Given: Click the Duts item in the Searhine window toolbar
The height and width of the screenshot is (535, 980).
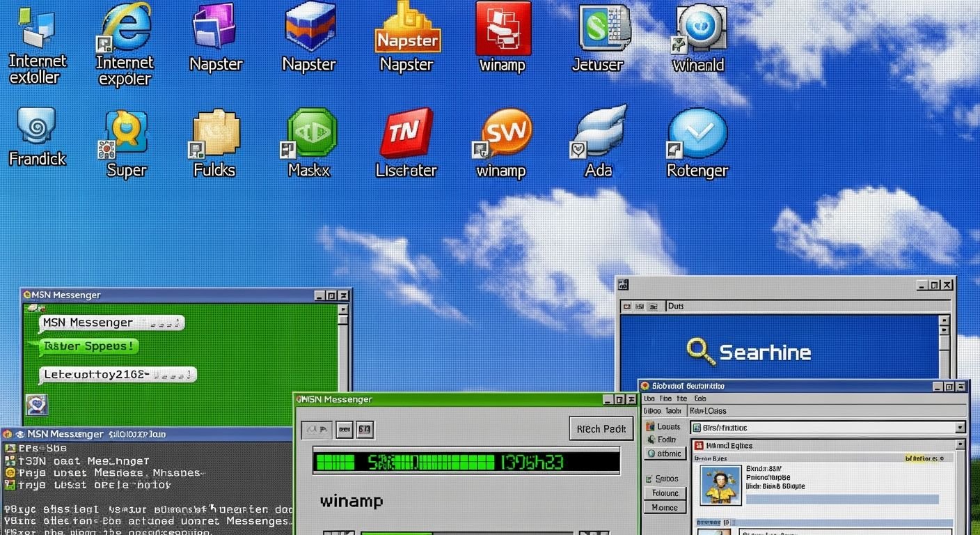Looking at the screenshot, I should (675, 306).
